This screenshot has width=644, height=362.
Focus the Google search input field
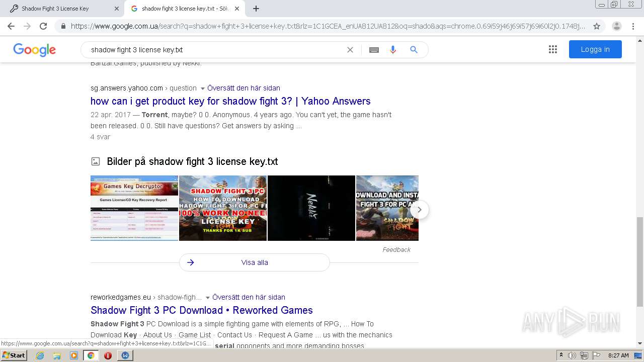coord(216,50)
